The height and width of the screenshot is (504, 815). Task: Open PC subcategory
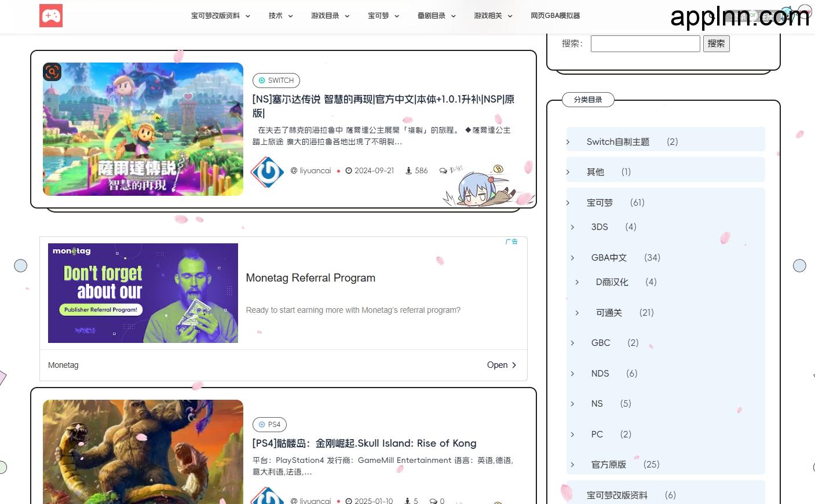[x=597, y=434]
